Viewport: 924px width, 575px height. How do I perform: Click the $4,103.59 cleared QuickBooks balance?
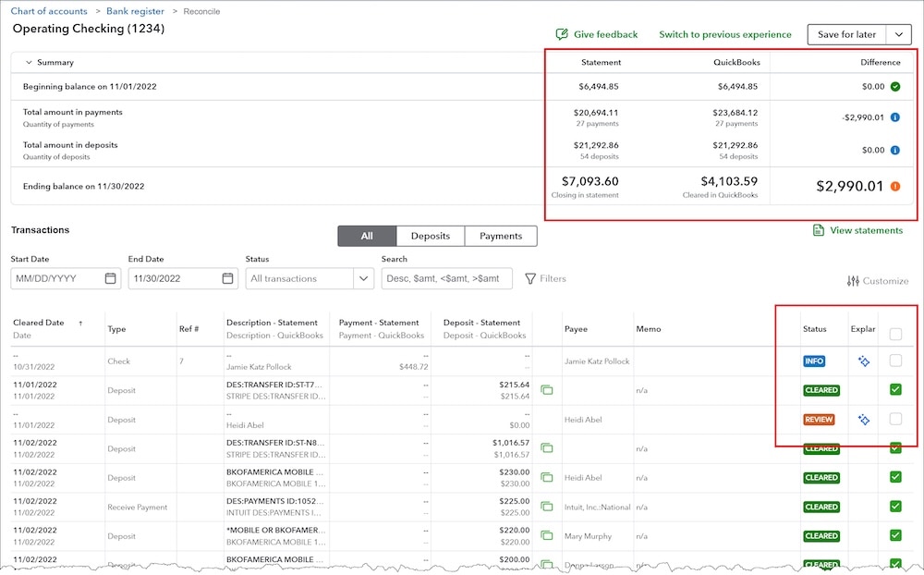729,181
